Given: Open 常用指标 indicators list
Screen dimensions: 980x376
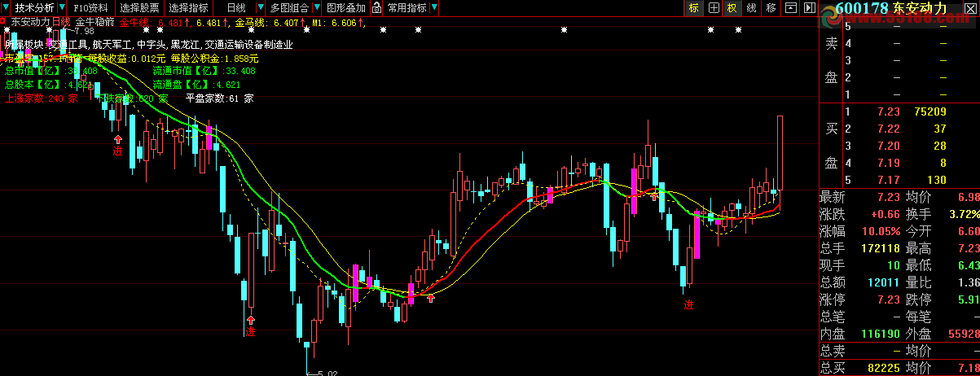Looking at the screenshot, I should tap(407, 7).
